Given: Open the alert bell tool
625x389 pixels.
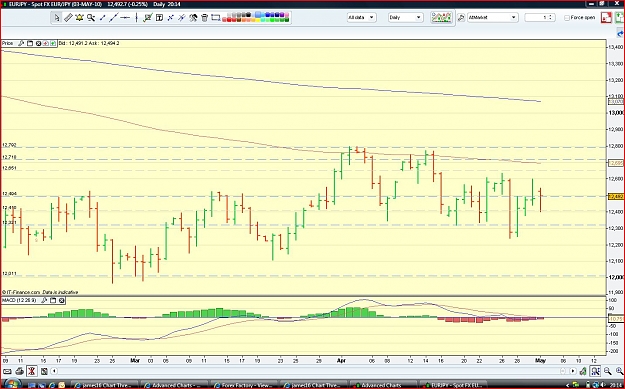Looking at the screenshot, I should 79,18.
